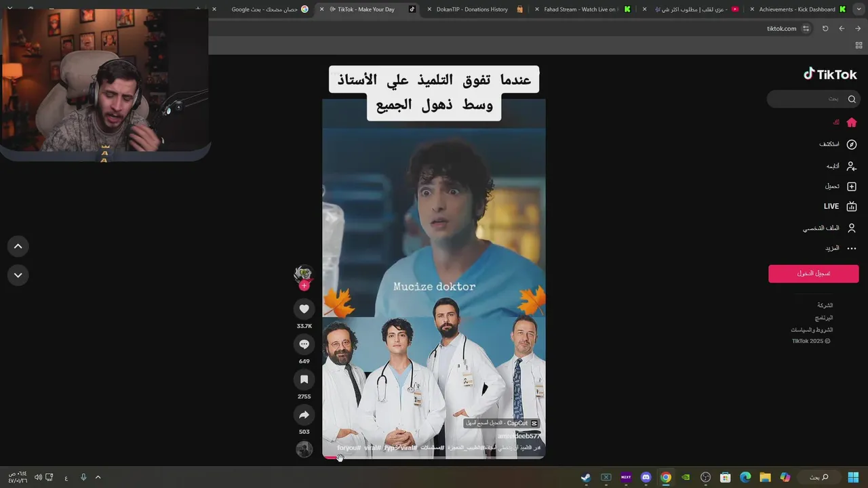Open the Windows Start button
The width and height of the screenshot is (868, 488).
click(x=853, y=477)
